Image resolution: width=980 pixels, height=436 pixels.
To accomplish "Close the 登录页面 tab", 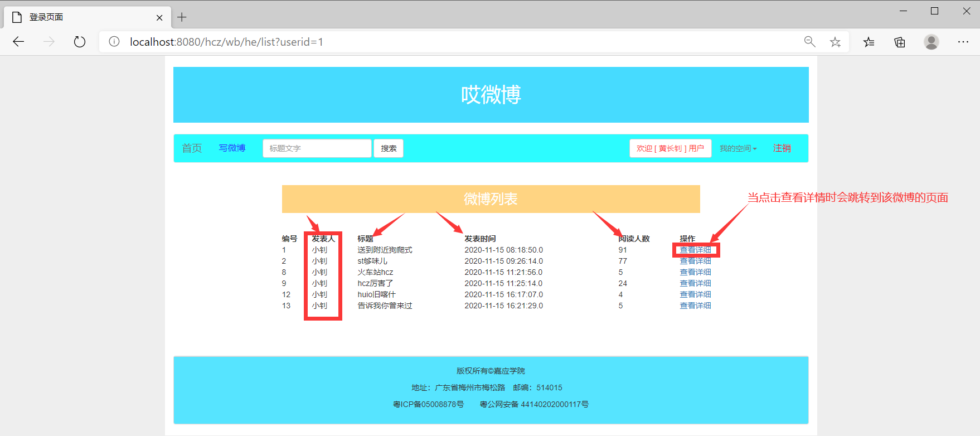I will 159,17.
